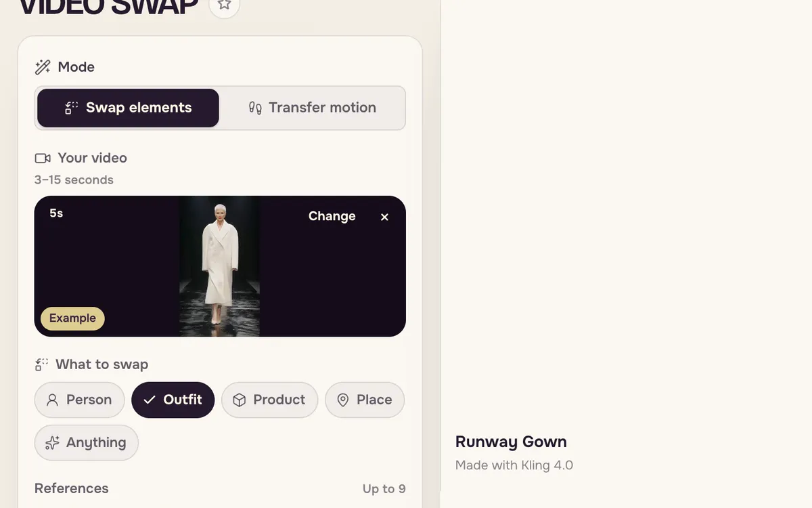Click the Example badge on the video
812x508 pixels.
[x=72, y=318]
